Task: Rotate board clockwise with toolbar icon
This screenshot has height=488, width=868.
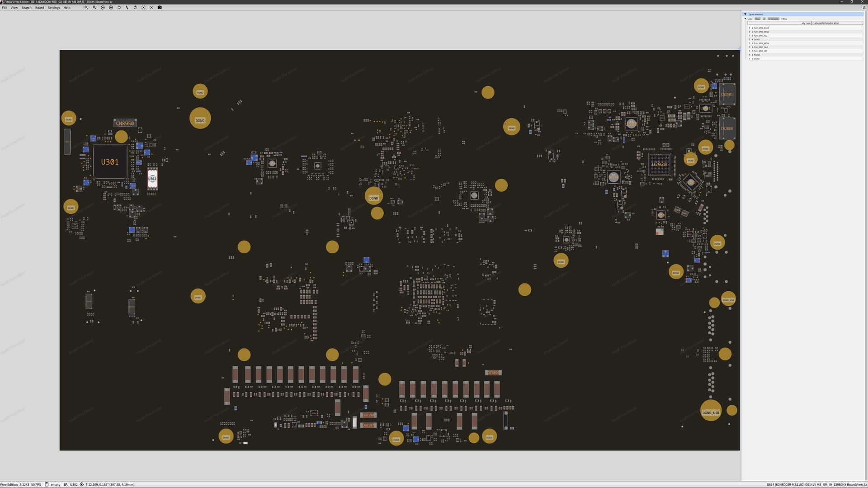Action: [x=135, y=8]
